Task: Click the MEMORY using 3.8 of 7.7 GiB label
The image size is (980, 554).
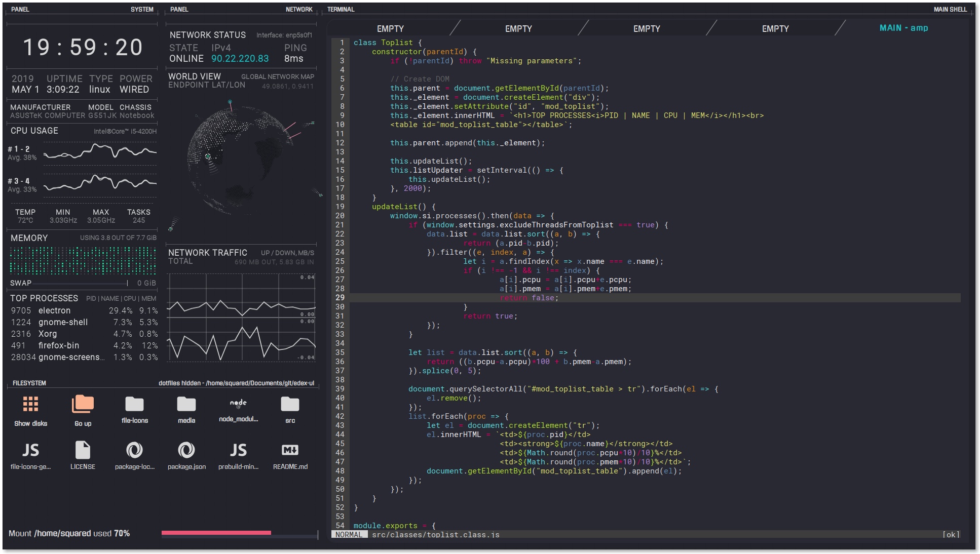Action: click(x=118, y=238)
